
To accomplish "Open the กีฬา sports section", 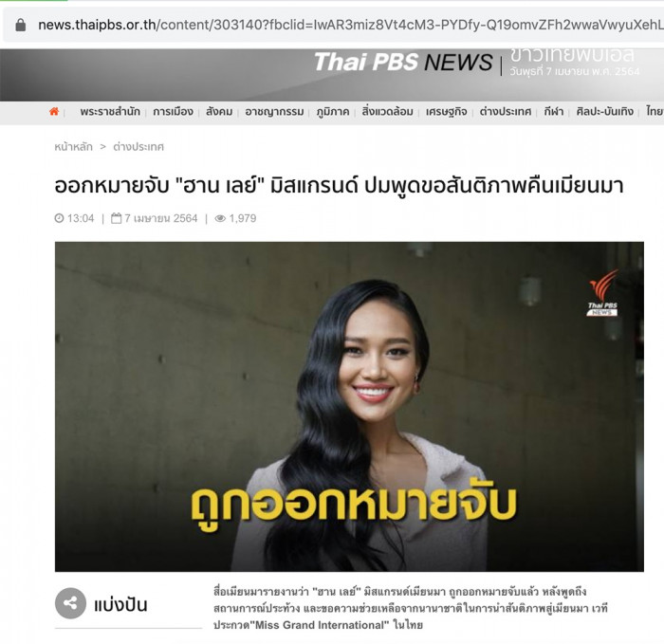I will coord(553,112).
